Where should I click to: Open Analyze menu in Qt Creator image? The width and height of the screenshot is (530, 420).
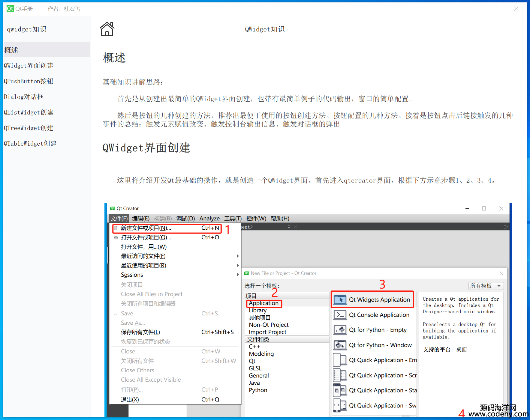point(209,218)
